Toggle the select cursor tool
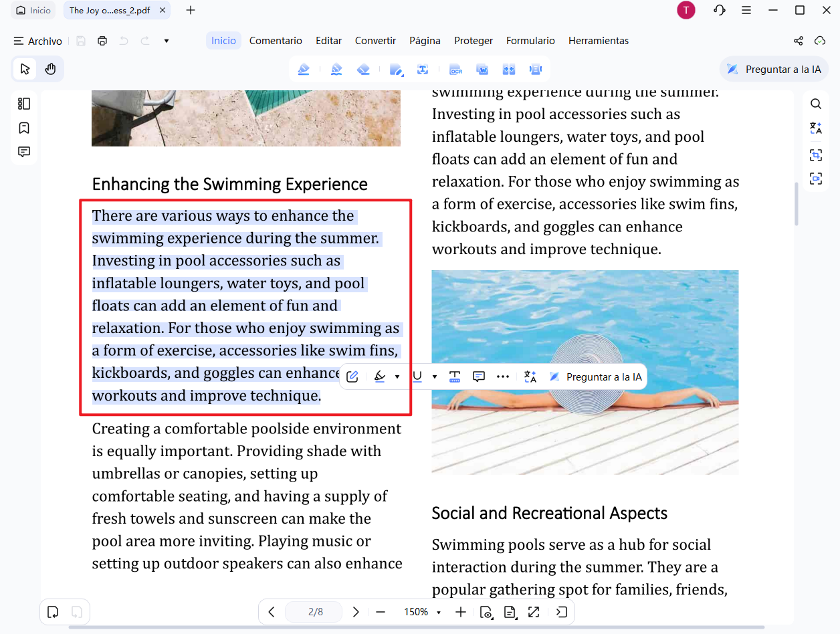 pyautogui.click(x=25, y=69)
